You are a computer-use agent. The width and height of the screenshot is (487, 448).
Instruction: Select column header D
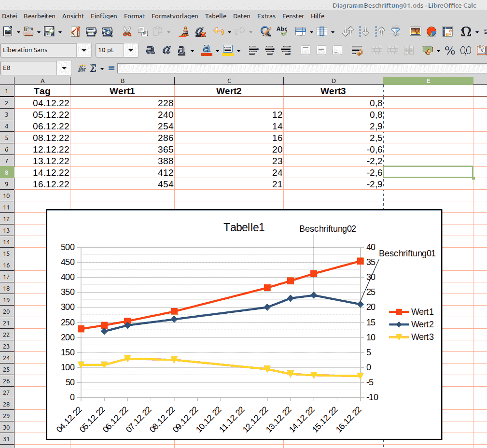click(334, 81)
